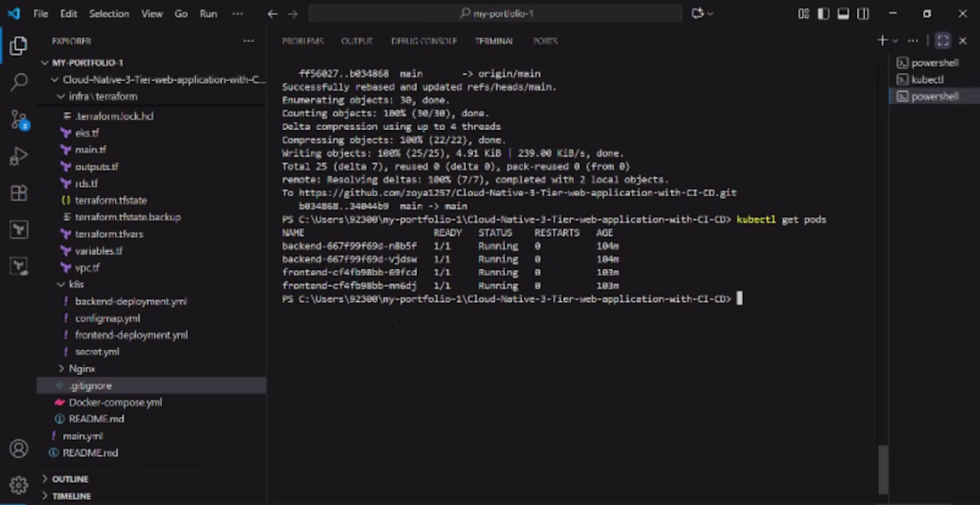Restore the maximized panel size
Image resolution: width=980 pixels, height=505 pixels.
click(943, 41)
